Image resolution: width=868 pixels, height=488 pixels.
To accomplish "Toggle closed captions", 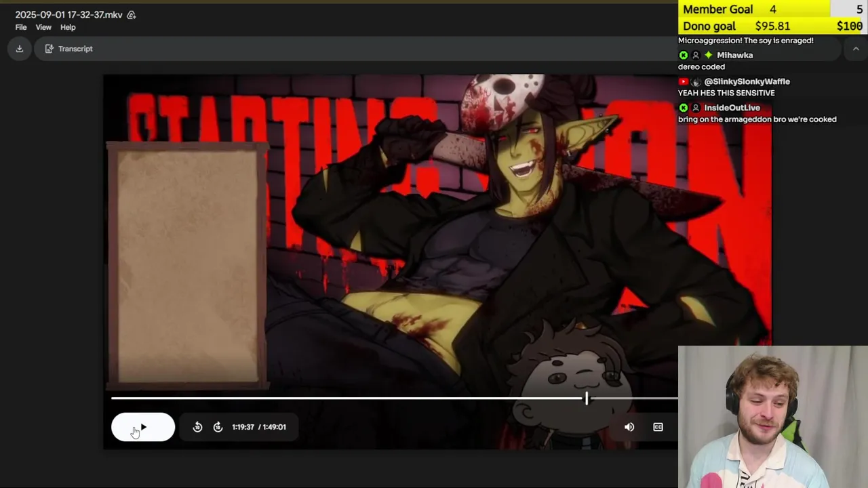I will point(658,427).
